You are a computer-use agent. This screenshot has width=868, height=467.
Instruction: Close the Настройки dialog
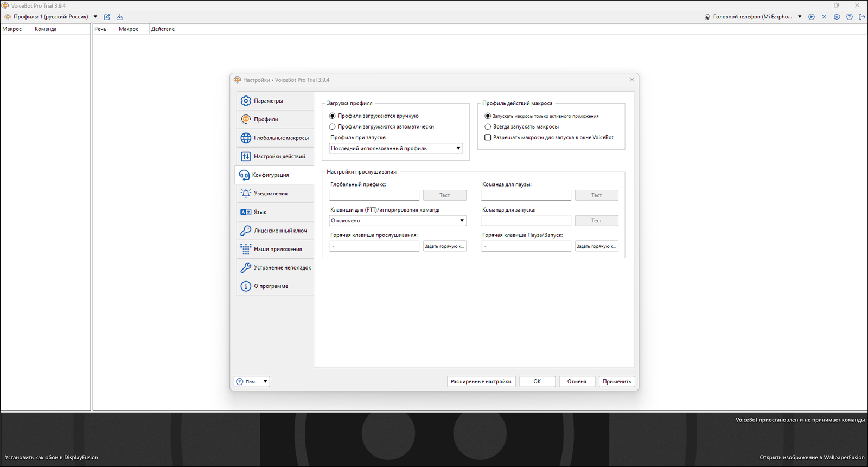[632, 80]
